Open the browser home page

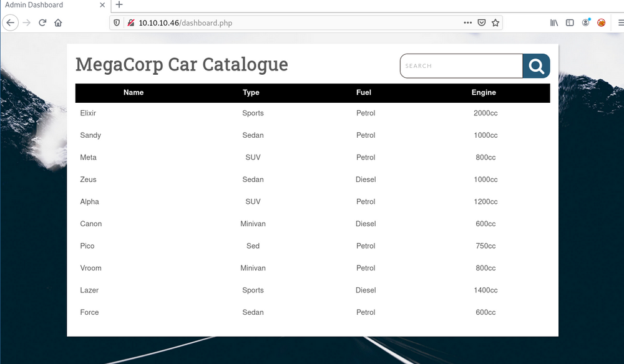[58, 22]
